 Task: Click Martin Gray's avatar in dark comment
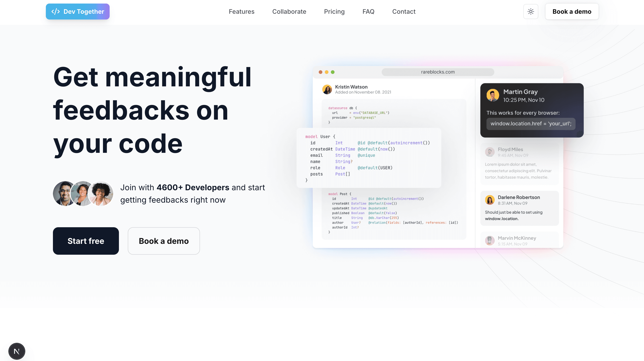click(493, 95)
